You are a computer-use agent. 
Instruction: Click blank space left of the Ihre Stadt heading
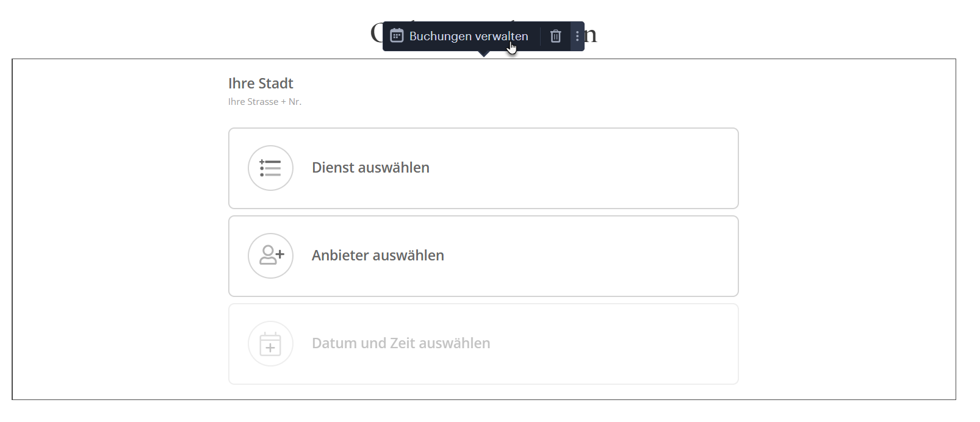click(x=122, y=84)
